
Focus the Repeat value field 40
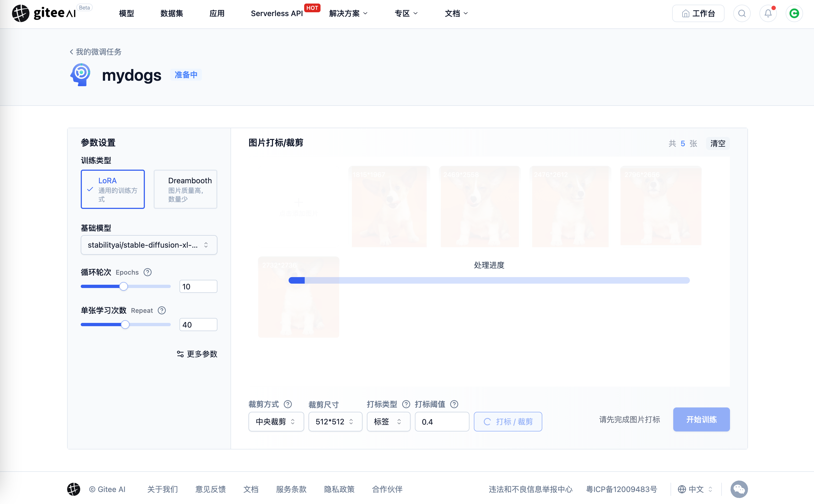tap(198, 324)
